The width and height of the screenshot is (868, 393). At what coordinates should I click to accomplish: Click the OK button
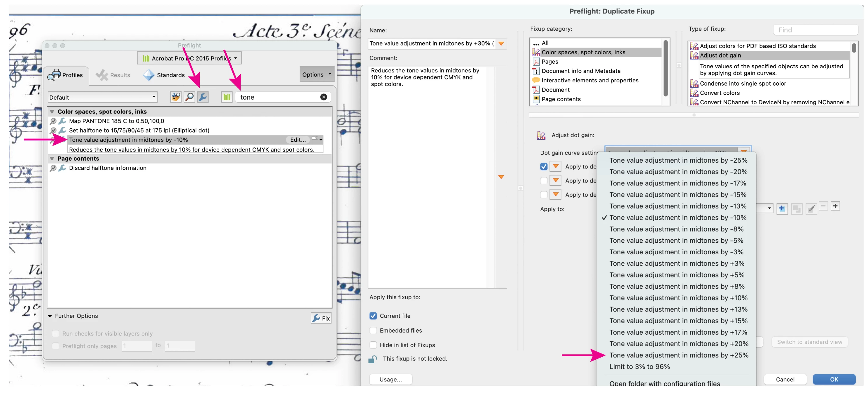point(833,380)
